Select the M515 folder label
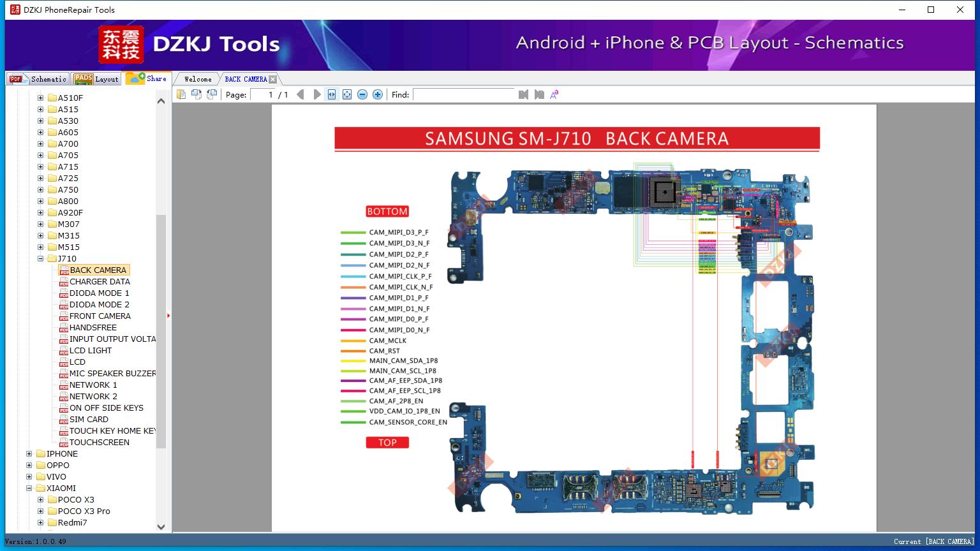The width and height of the screenshot is (980, 551). pyautogui.click(x=69, y=247)
